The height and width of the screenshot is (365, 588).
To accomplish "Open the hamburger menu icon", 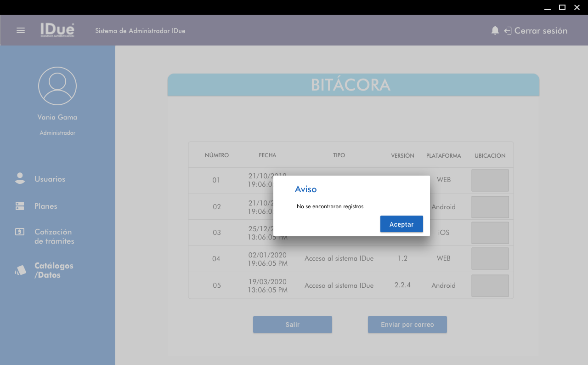I will (x=21, y=30).
